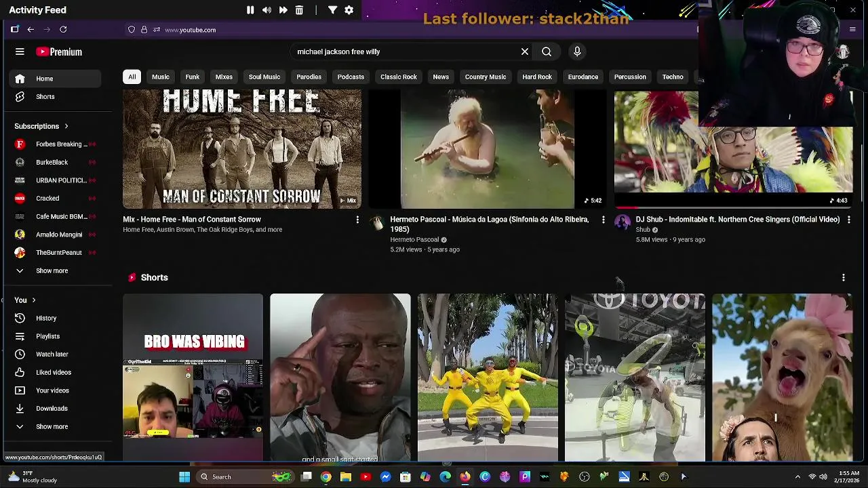Viewport: 868px width, 488px height.
Task: Open the YouTube hamburger guide menu
Action: 20,52
